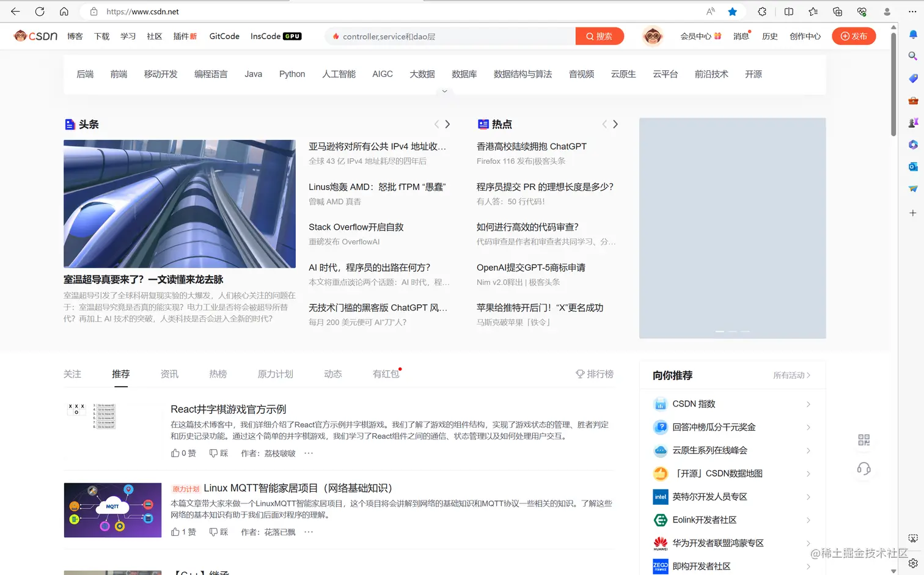Open browser extensions puzzle icon
Image resolution: width=924 pixels, height=575 pixels.
click(762, 12)
